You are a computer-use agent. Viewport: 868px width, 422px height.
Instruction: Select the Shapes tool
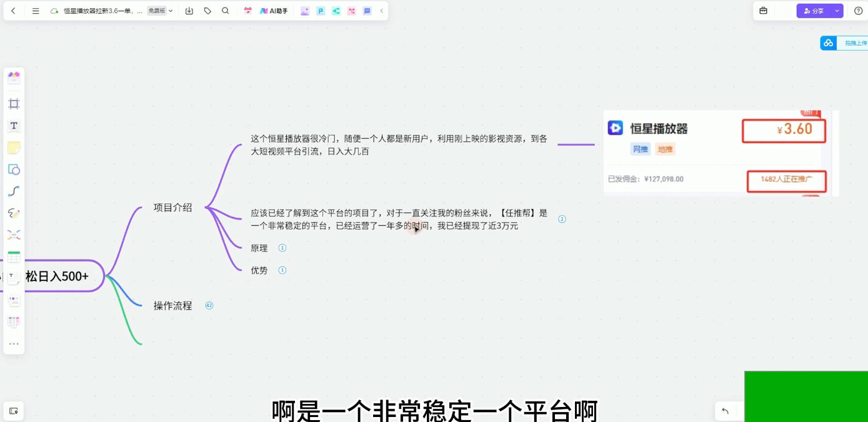click(14, 169)
